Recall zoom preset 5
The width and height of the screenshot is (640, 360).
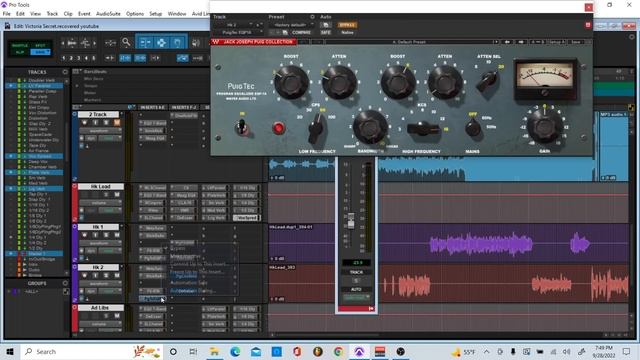(x=93, y=58)
